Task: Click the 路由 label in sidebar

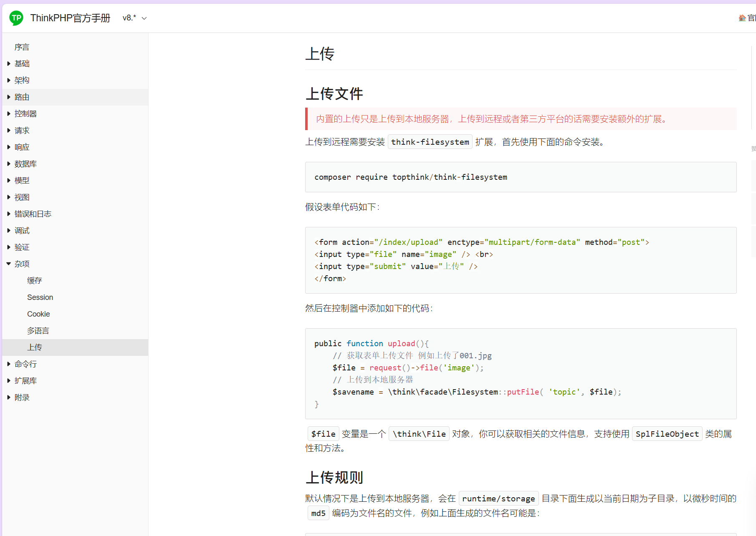Action: 22,97
